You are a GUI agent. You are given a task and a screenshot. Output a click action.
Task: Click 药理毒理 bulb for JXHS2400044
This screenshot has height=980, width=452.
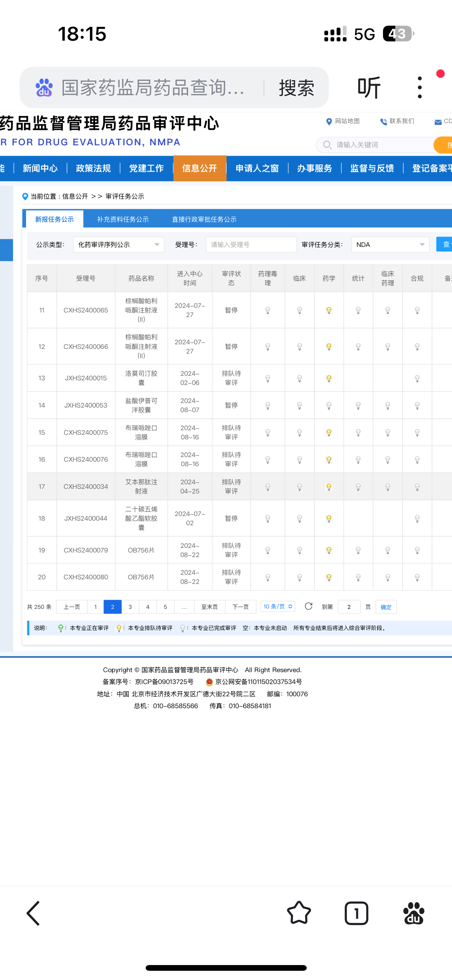[268, 519]
